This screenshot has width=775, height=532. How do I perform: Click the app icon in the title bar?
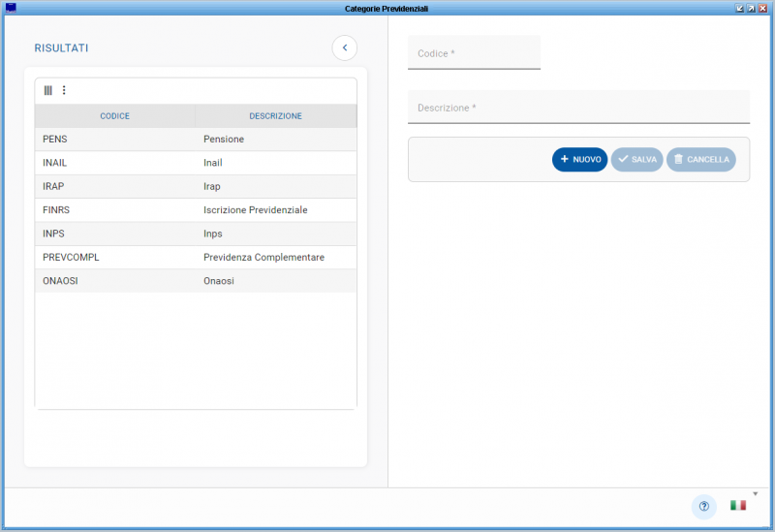[x=11, y=8]
